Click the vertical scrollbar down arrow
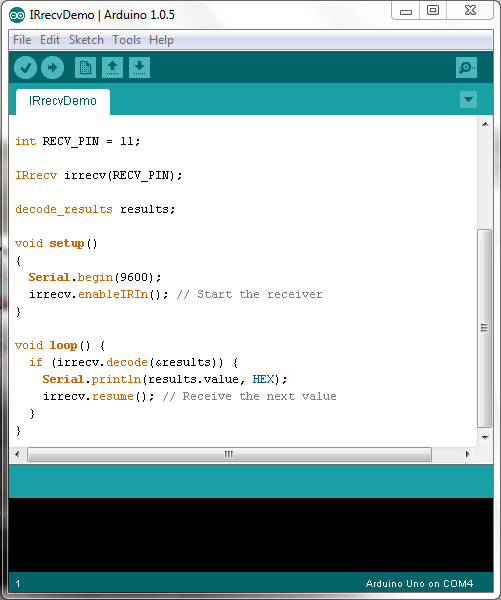The width and height of the screenshot is (501, 600). pyautogui.click(x=485, y=437)
